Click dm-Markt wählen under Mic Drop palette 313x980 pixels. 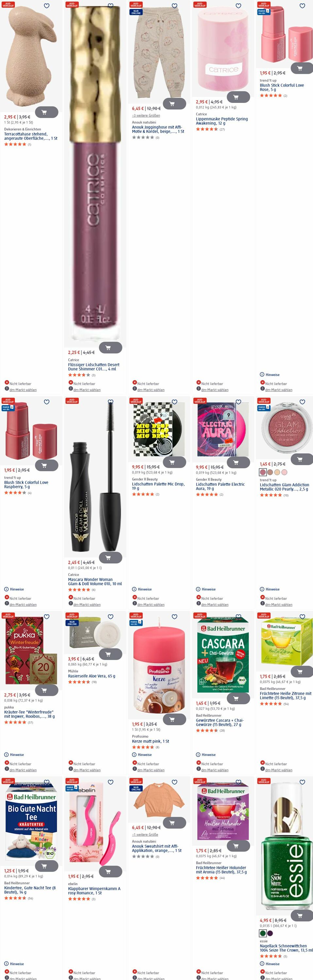151,605
